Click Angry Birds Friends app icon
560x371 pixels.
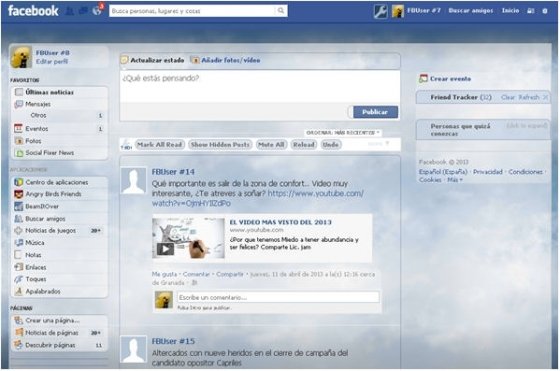tap(18, 194)
